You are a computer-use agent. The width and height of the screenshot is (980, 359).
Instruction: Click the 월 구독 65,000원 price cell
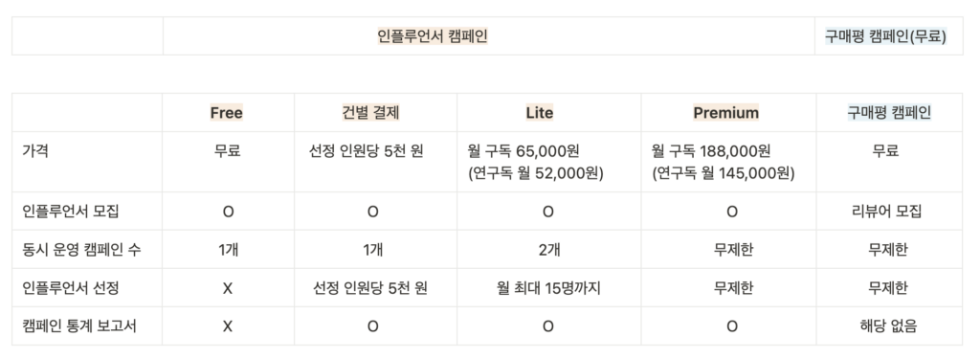548,162
